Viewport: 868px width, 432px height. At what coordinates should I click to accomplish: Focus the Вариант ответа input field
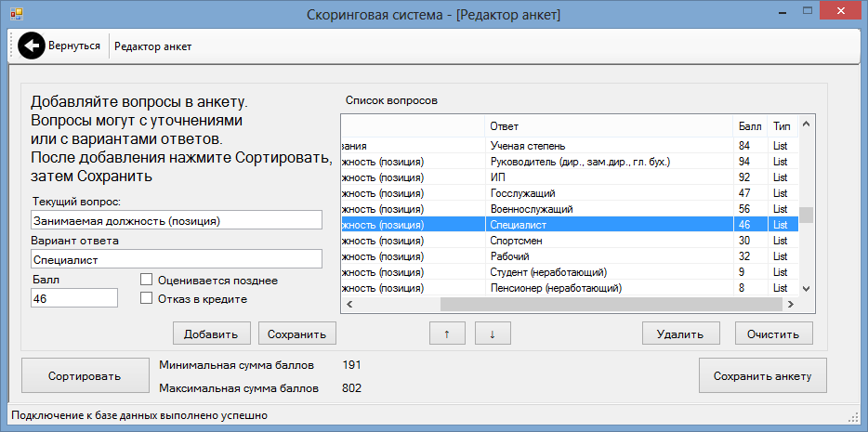(176, 259)
